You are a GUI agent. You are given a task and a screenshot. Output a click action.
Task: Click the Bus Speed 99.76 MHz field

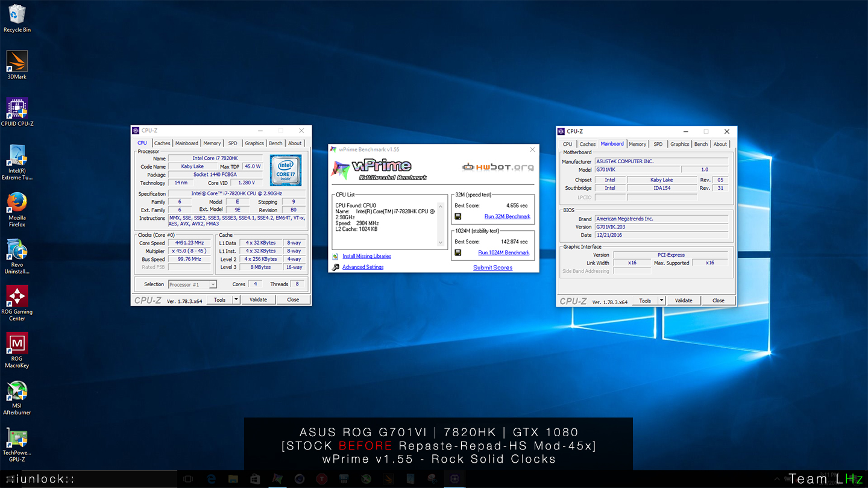tap(189, 259)
